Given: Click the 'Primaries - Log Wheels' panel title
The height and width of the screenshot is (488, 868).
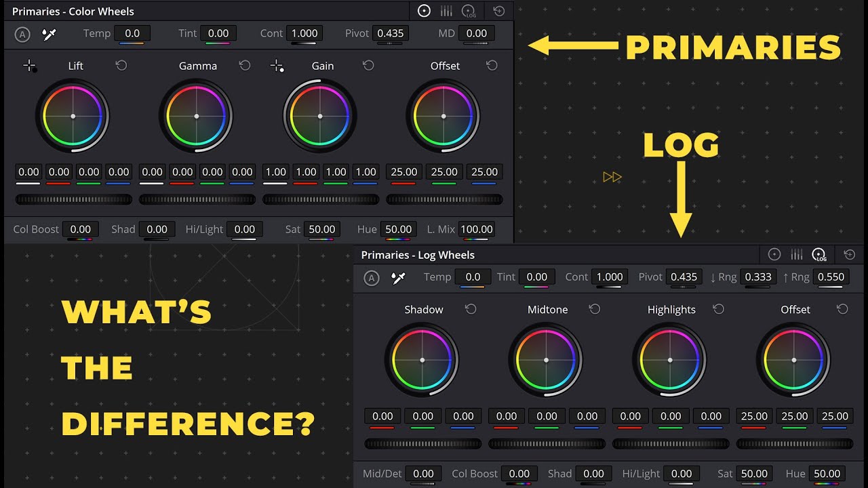Looking at the screenshot, I should (418, 255).
